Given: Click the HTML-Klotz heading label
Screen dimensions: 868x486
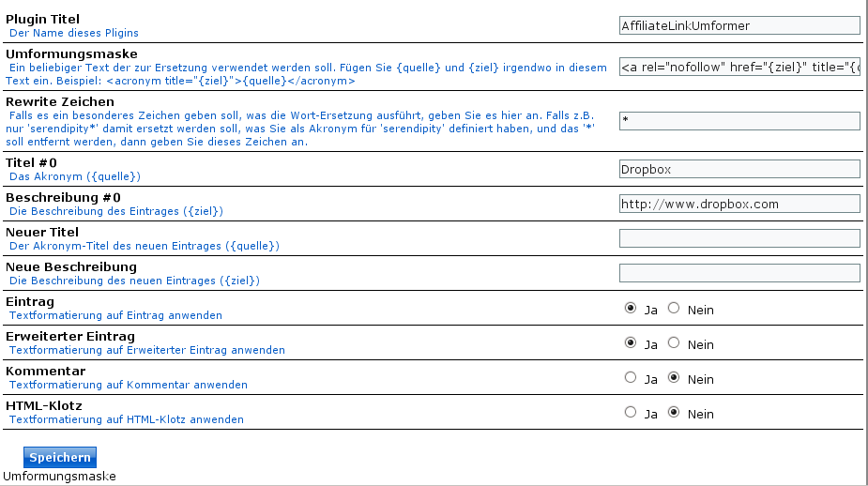Looking at the screenshot, I should coord(44,405).
